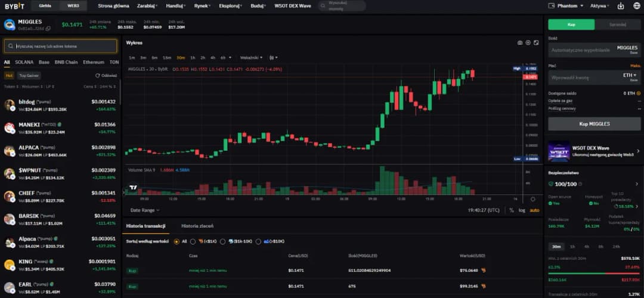Viewport: 644px width, 298px height.
Task: Switch to the Historia zleceń tab
Action: pyautogui.click(x=197, y=226)
